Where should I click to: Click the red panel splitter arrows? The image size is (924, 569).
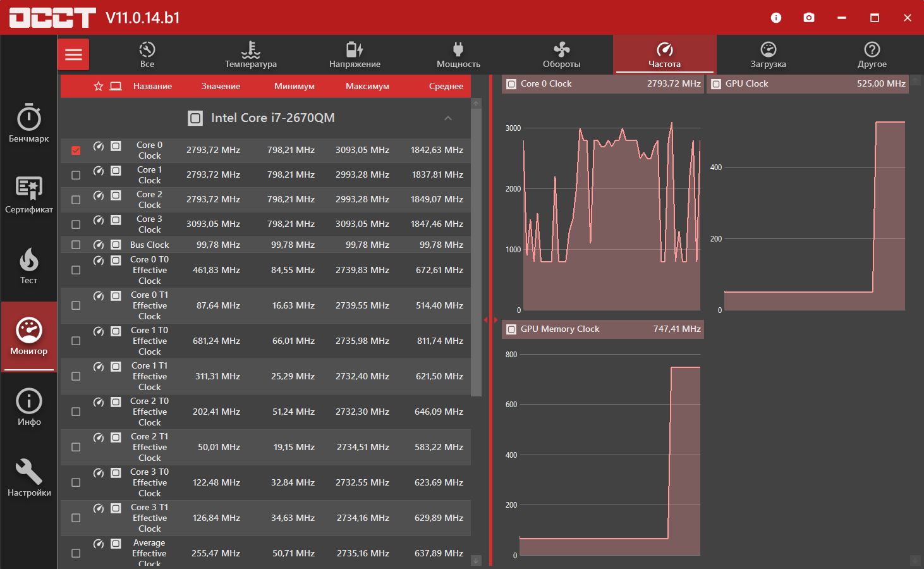[490, 321]
